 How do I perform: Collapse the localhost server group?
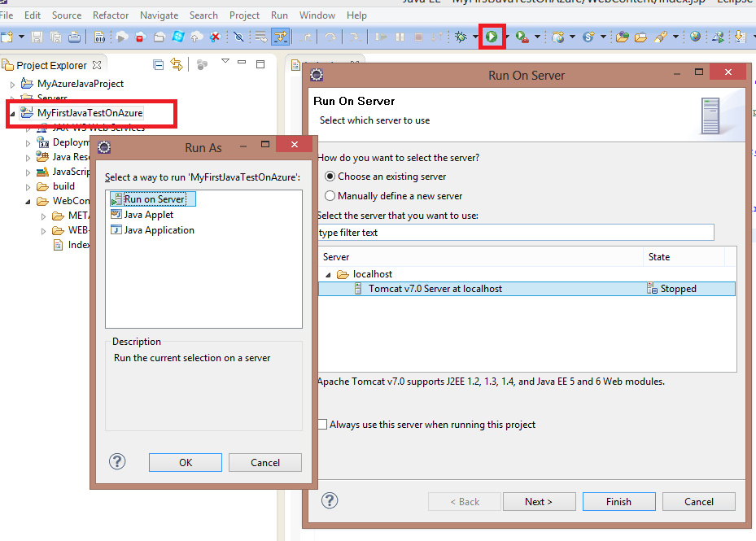point(328,275)
